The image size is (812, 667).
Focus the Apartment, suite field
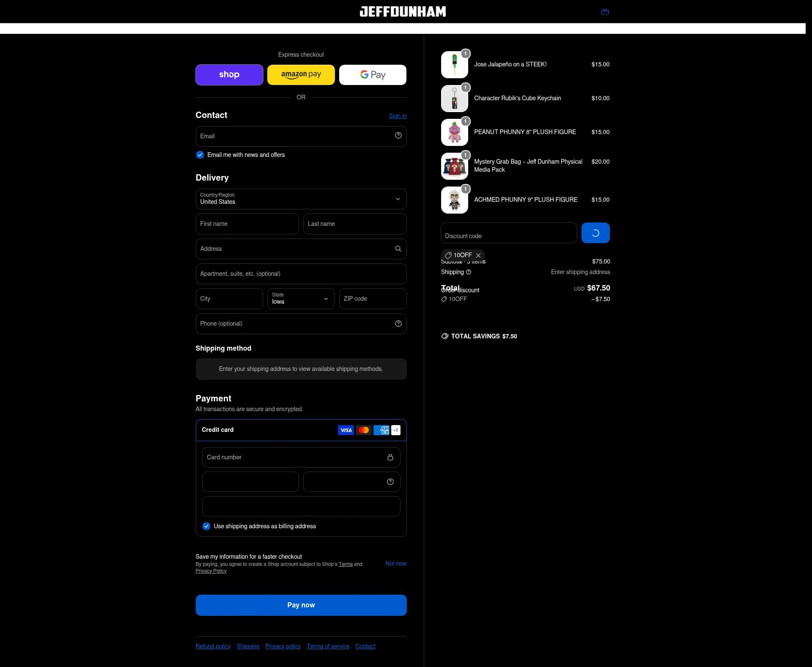[x=301, y=274]
